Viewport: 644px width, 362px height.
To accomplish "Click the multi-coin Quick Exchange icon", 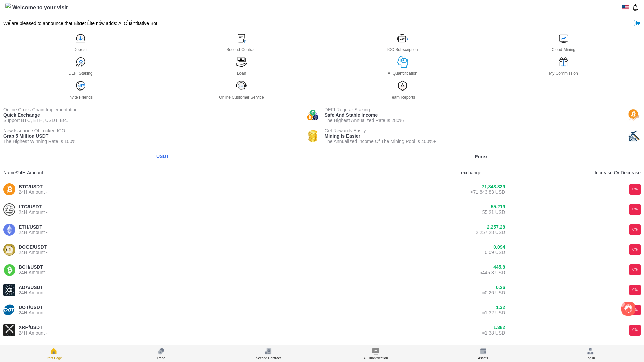I will 313,115.
